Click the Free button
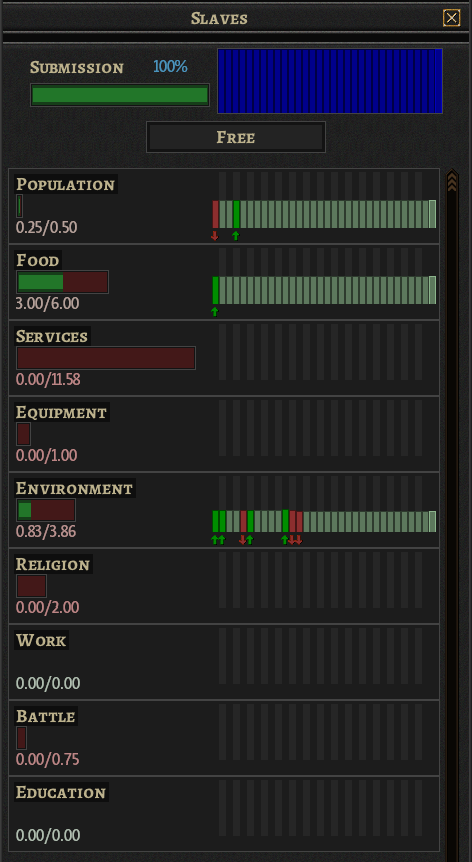Screen dimensions: 472x862 [x=236, y=137]
